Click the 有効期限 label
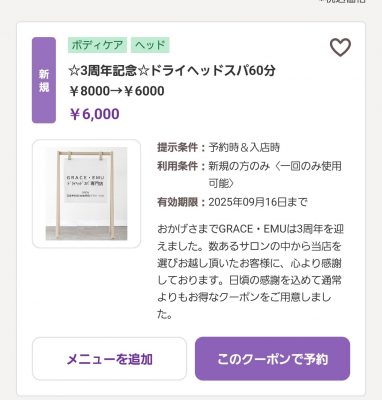The image size is (382, 400). [x=178, y=202]
